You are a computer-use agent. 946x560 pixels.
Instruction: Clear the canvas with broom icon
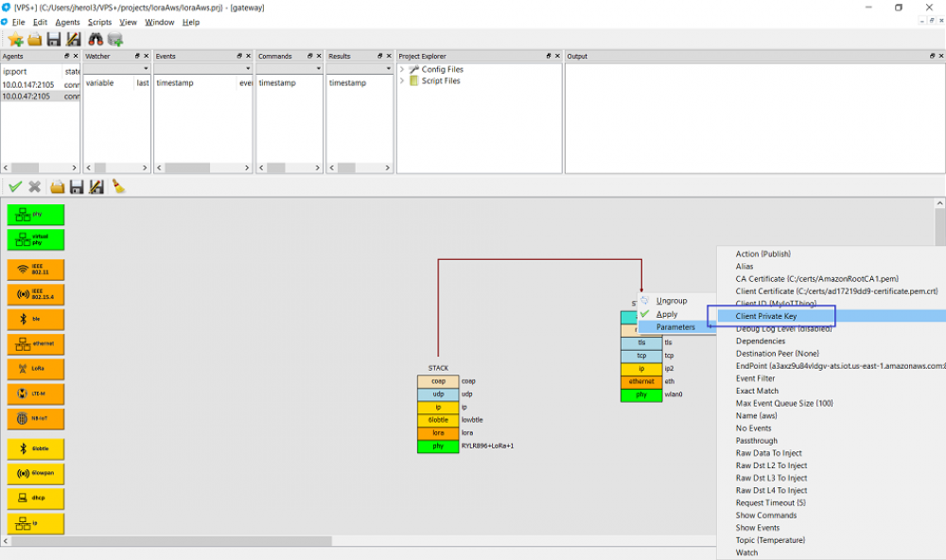[x=118, y=186]
